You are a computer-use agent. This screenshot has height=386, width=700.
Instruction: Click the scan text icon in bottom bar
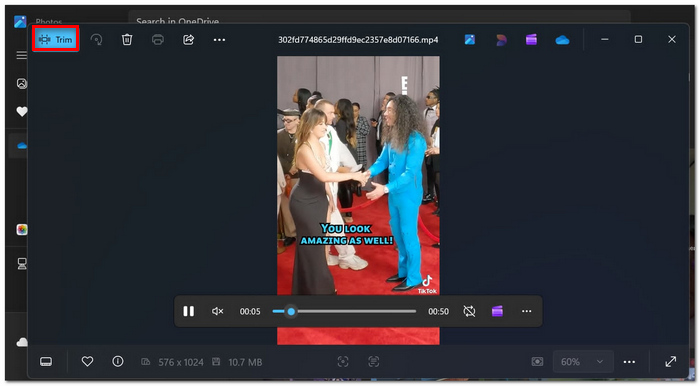coord(374,361)
